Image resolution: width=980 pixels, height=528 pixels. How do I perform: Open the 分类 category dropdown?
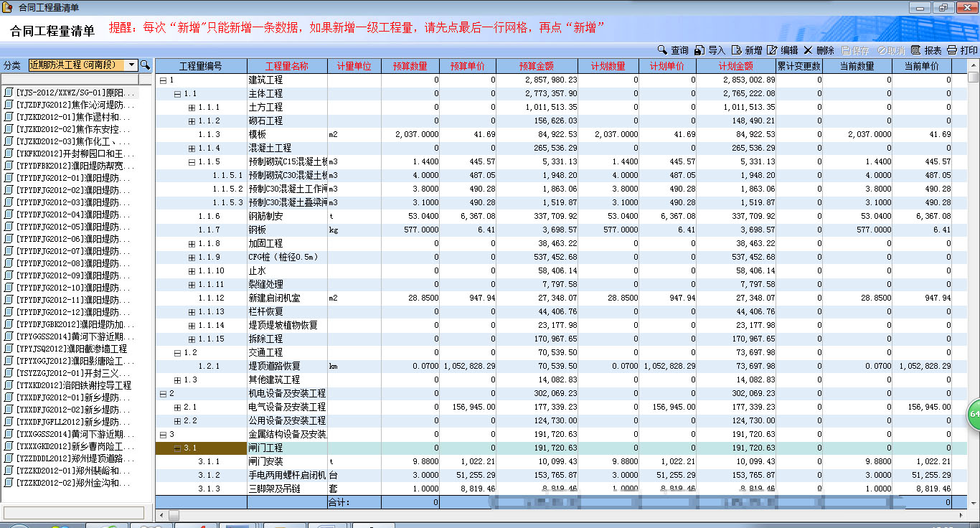click(132, 65)
